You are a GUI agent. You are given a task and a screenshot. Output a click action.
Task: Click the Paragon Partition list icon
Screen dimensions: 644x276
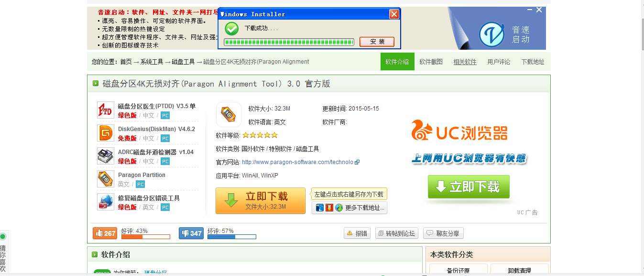coord(105,179)
